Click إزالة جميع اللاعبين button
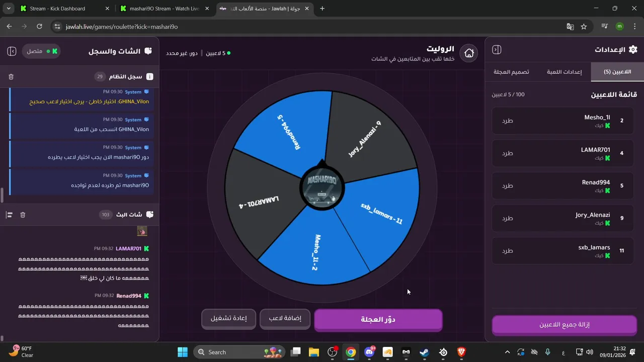Screen dimensions: 644x362 coord(565,325)
